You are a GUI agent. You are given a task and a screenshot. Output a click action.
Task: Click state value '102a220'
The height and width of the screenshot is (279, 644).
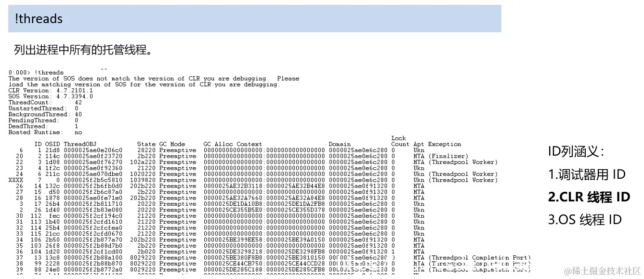pyautogui.click(x=143, y=162)
